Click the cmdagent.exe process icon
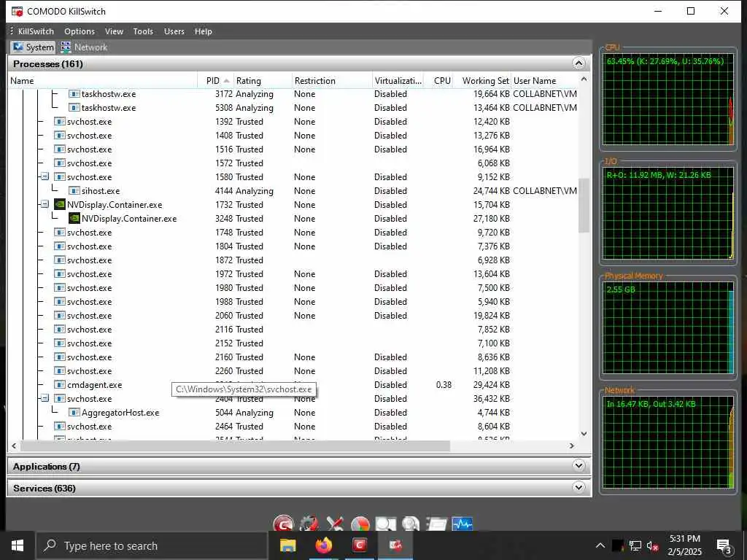The height and width of the screenshot is (560, 747). point(60,385)
